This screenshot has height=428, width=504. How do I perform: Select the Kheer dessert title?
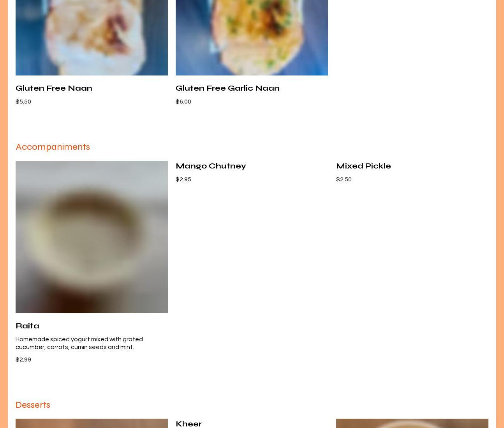[x=189, y=424]
